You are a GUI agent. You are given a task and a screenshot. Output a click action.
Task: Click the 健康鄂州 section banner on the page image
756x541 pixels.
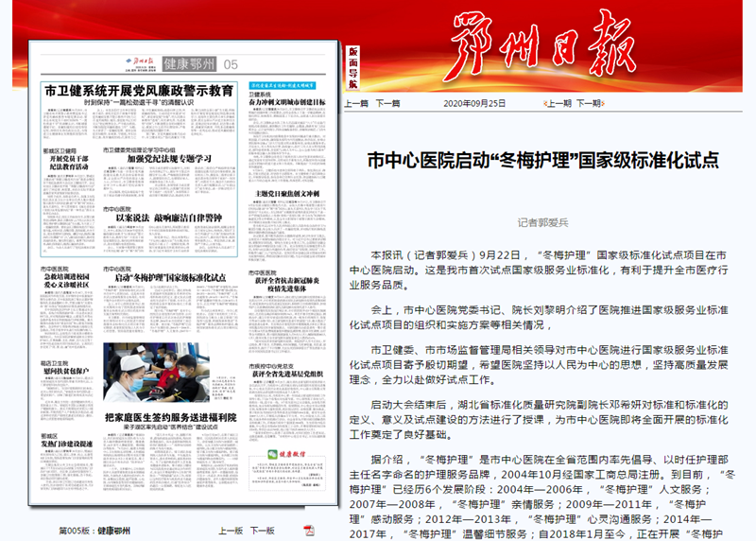(x=189, y=64)
